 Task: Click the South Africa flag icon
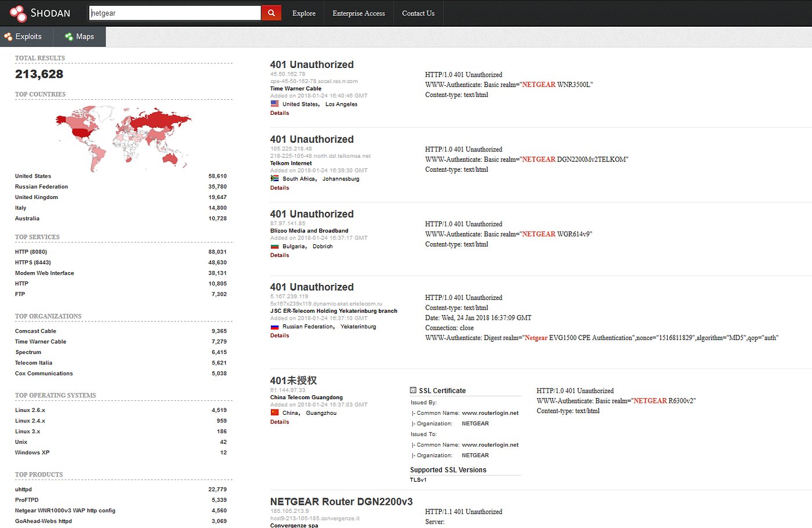click(x=274, y=179)
